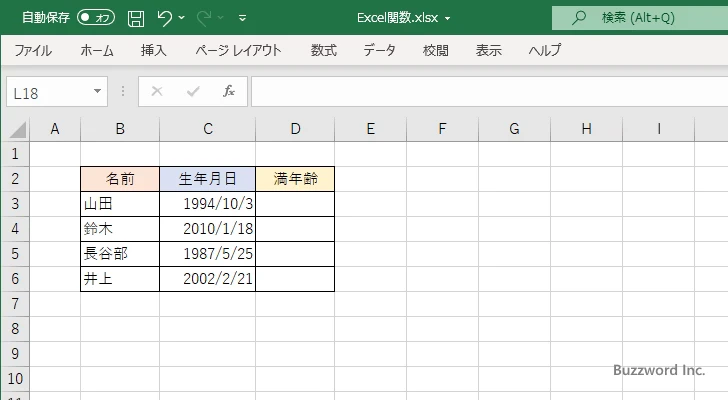Select row 5 header
This screenshot has width=728, height=400.
point(15,254)
